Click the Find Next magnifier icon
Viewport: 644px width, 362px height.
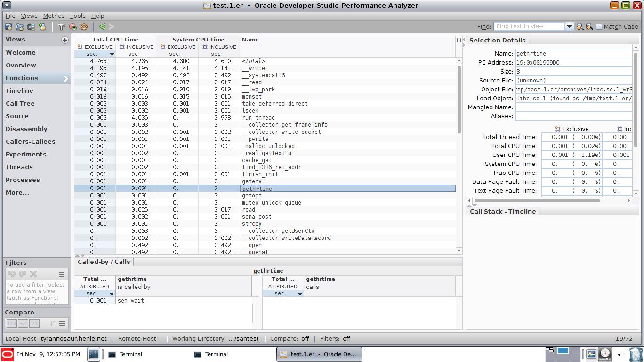tap(589, 27)
